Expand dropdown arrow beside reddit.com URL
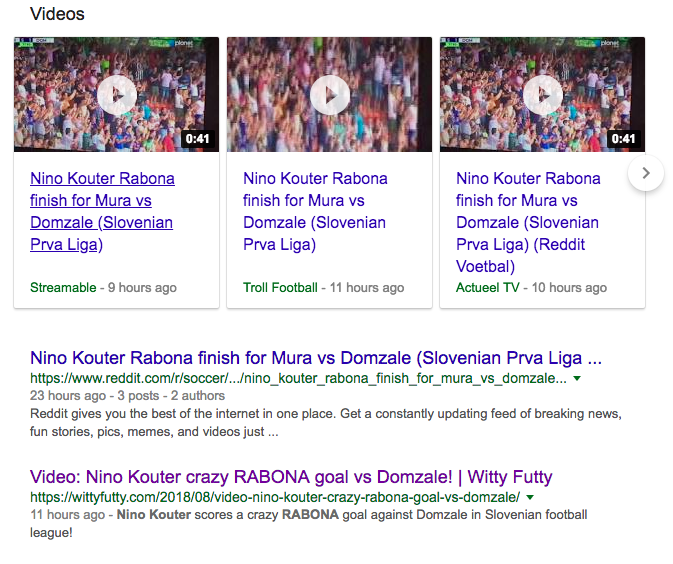This screenshot has width=673, height=564. (x=577, y=380)
